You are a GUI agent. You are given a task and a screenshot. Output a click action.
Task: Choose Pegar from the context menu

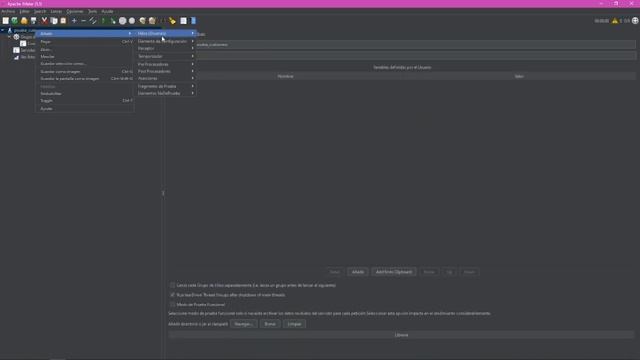[85, 42]
